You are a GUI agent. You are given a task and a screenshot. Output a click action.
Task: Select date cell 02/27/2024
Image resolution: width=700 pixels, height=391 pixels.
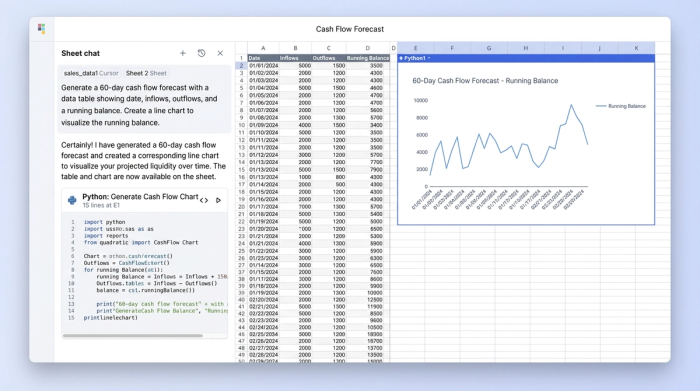(263, 348)
